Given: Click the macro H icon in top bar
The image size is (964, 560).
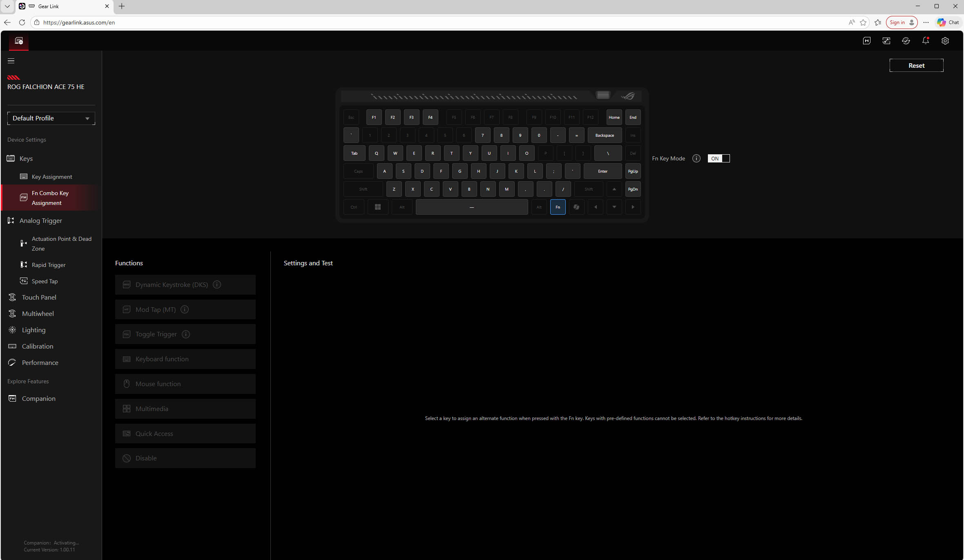Looking at the screenshot, I should pos(867,41).
